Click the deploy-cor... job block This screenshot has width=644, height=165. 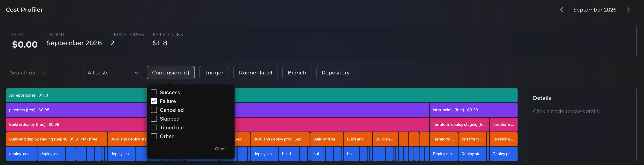[21, 154]
